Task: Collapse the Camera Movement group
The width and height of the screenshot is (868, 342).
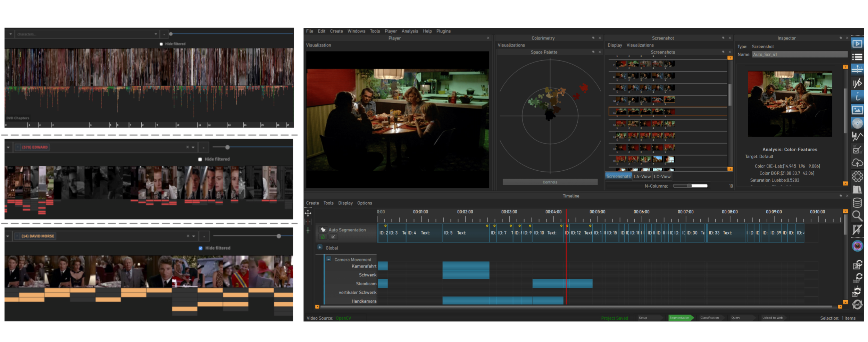Action: (x=328, y=259)
